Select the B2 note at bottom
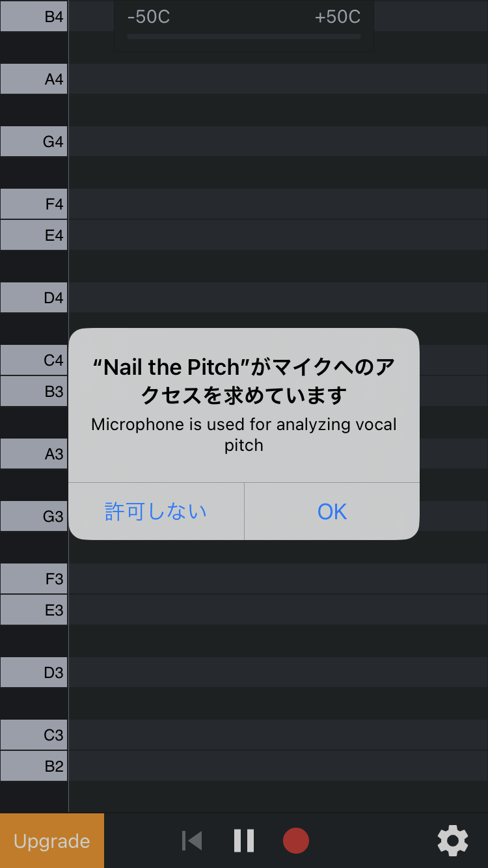The image size is (488, 868). point(34,766)
